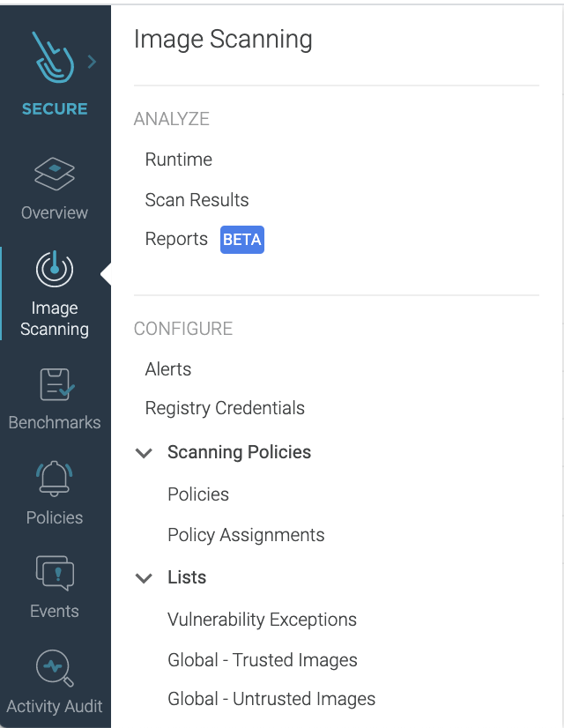This screenshot has height=728, width=564.
Task: Open the Overview layers icon
Action: point(55,175)
